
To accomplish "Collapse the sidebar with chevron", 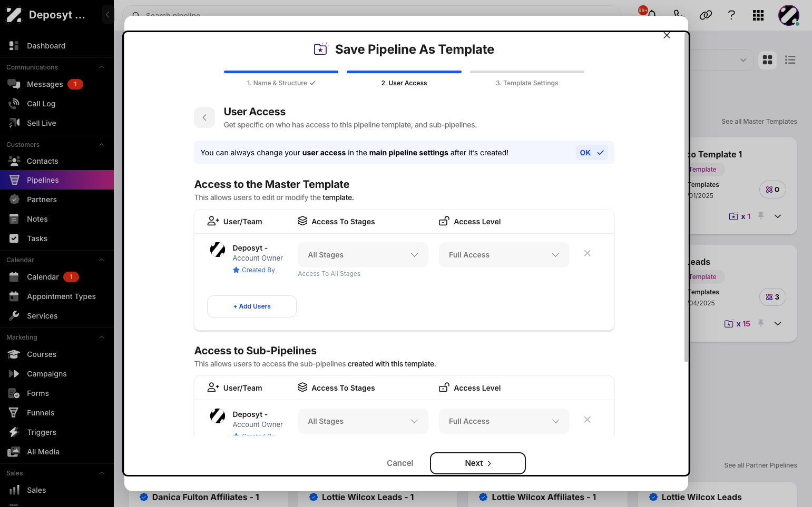I will point(107,15).
